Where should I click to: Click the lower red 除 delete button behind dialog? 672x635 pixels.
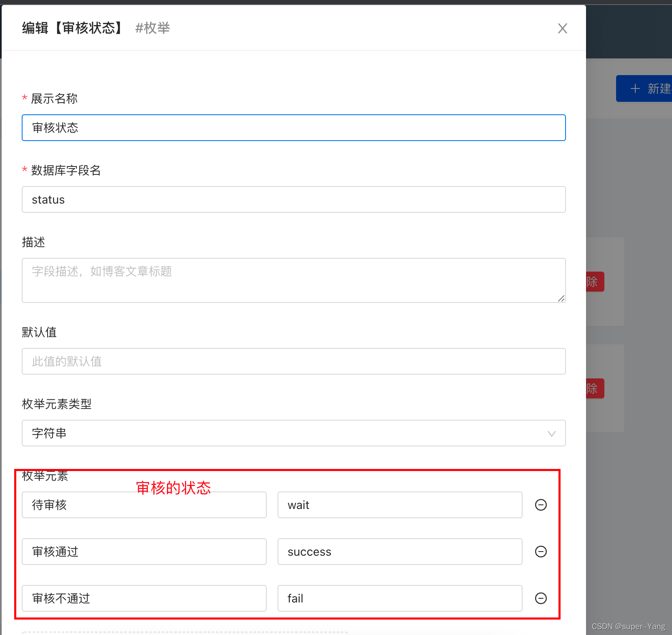click(595, 388)
